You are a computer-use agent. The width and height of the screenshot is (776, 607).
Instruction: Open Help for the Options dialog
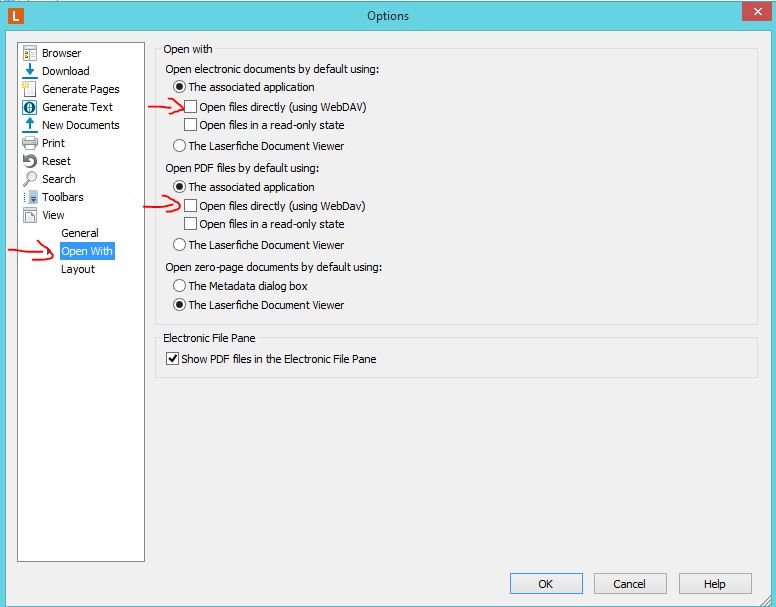715,584
